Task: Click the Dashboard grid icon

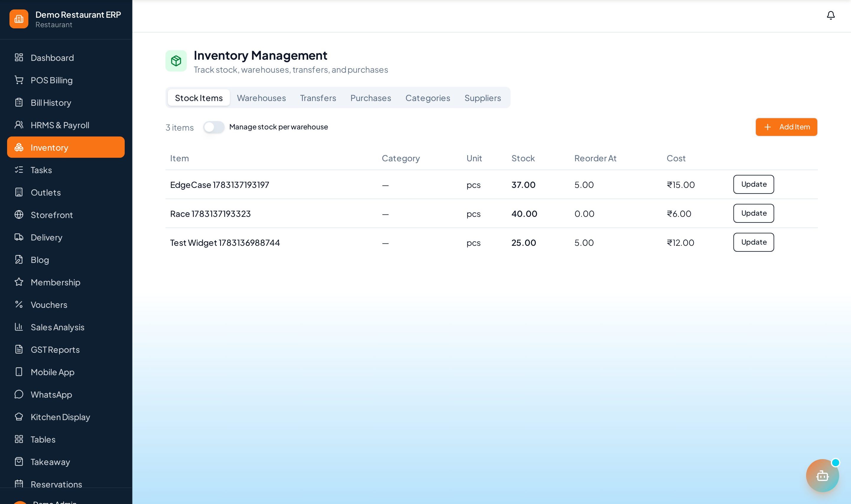Action: pos(19,57)
